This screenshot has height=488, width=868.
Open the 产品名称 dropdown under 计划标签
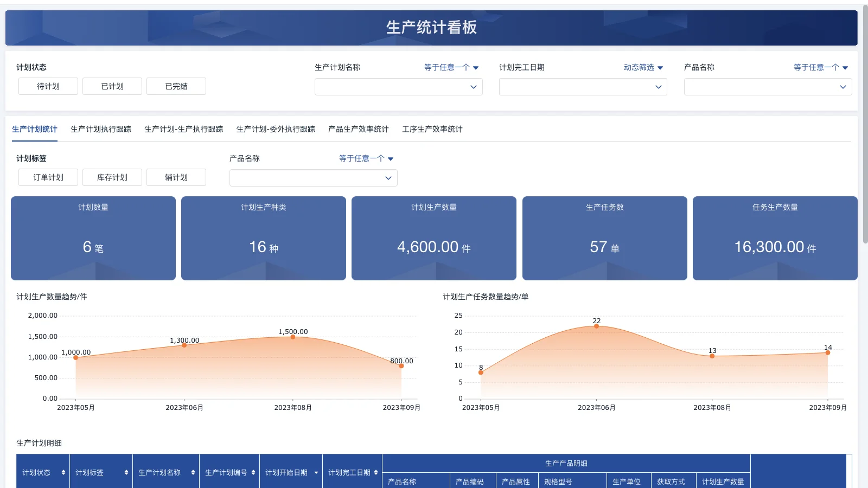[x=314, y=178]
